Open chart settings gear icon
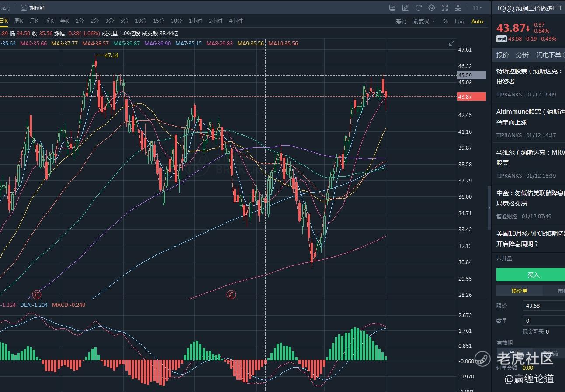The width and height of the screenshot is (565, 392). [x=432, y=8]
